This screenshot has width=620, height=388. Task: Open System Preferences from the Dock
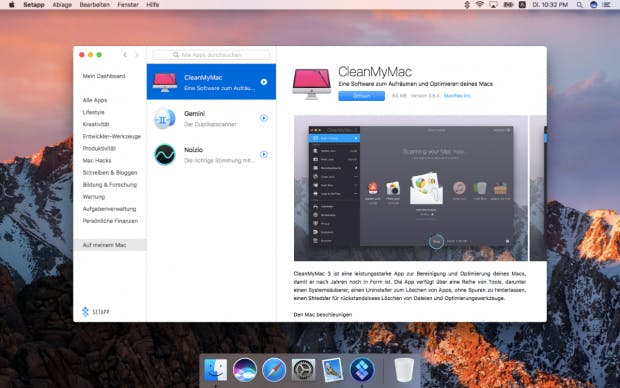[303, 370]
